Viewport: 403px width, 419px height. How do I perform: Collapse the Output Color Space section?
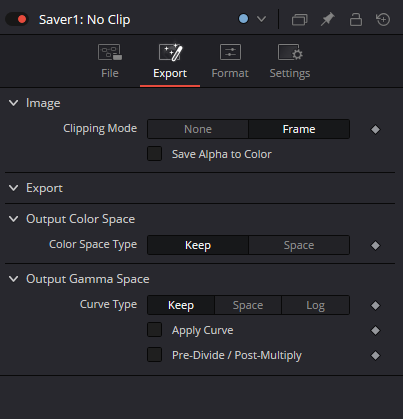coord(14,219)
